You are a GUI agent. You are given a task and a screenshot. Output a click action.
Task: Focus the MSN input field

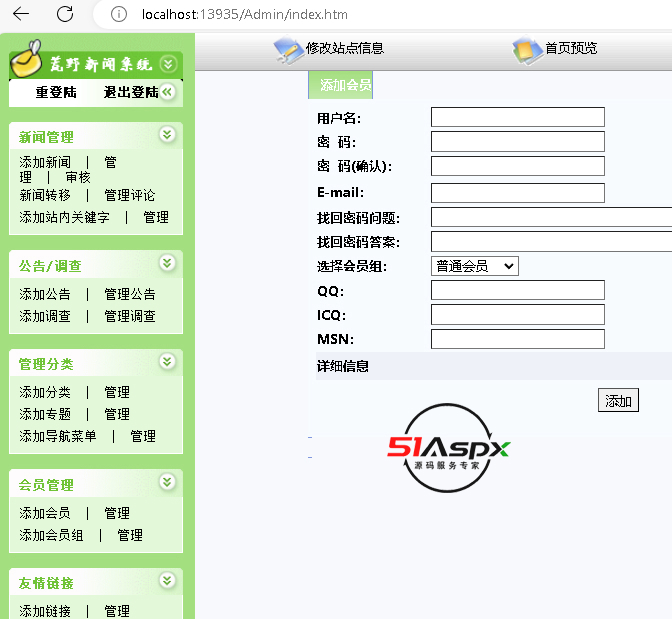pyautogui.click(x=518, y=339)
